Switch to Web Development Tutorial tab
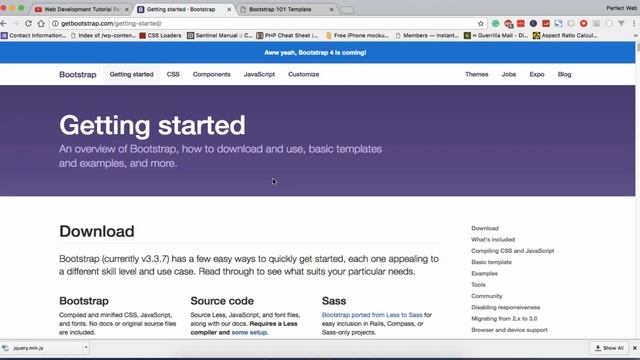Image resolution: width=640 pixels, height=360 pixels. pos(82,9)
